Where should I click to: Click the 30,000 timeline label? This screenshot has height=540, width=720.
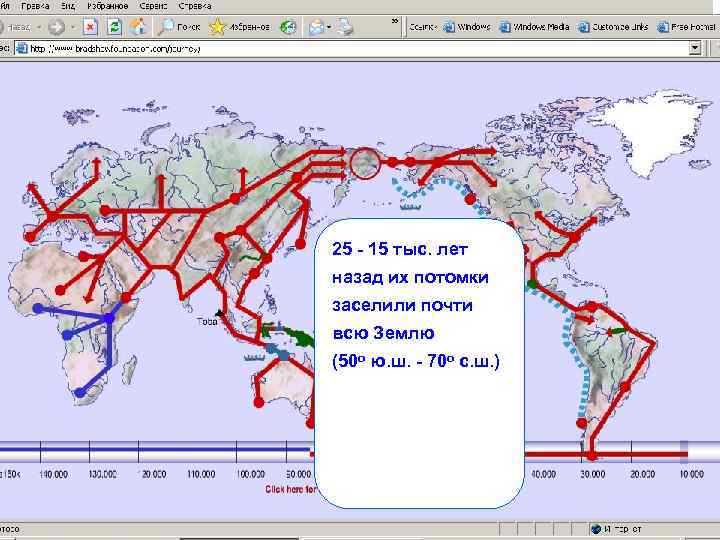click(592, 474)
